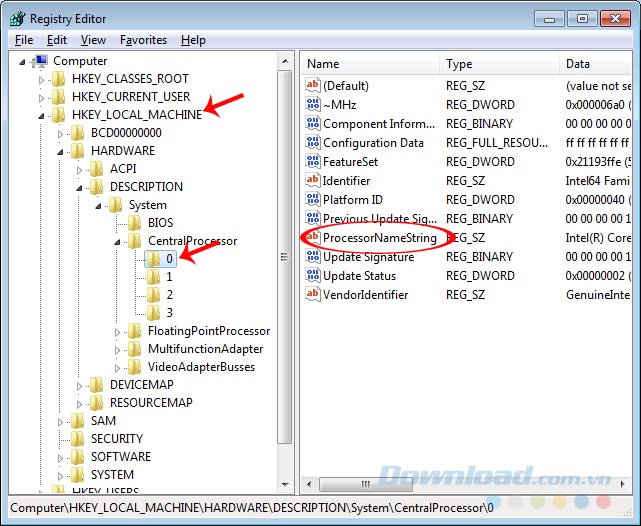Click the icon beside VendorIdentifier value

[312, 295]
